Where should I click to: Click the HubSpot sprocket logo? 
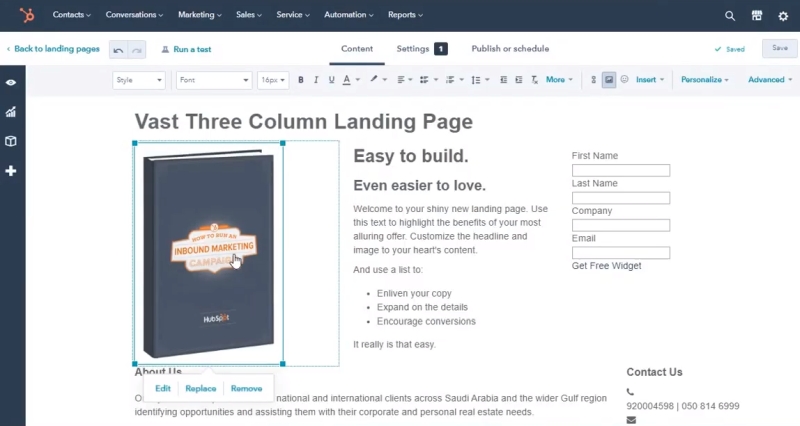tap(27, 15)
